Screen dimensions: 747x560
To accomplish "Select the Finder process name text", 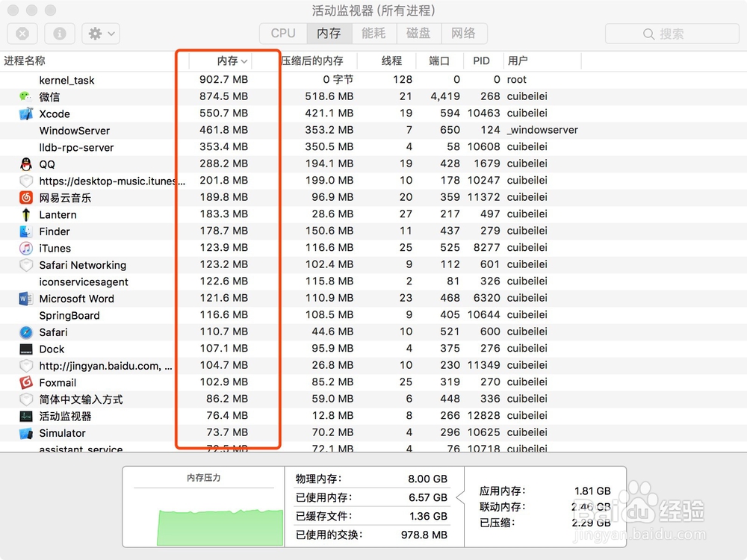I will point(55,231).
